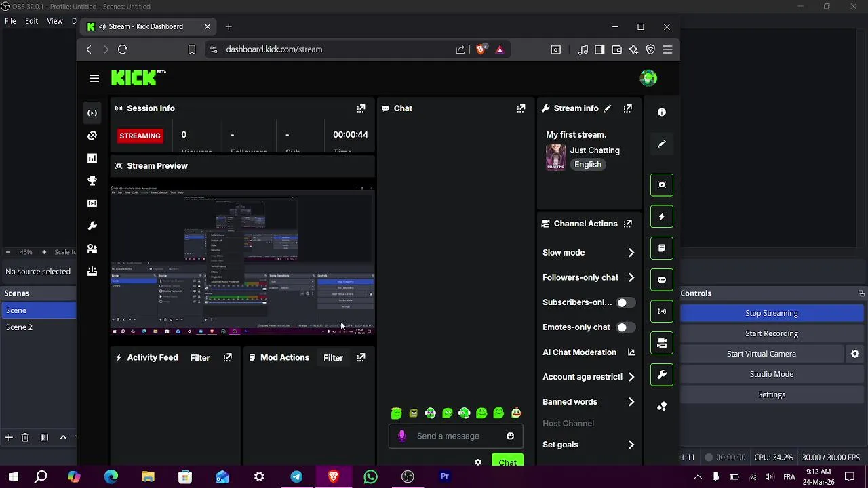Expand Set goals options
The image size is (868, 488).
(631, 445)
